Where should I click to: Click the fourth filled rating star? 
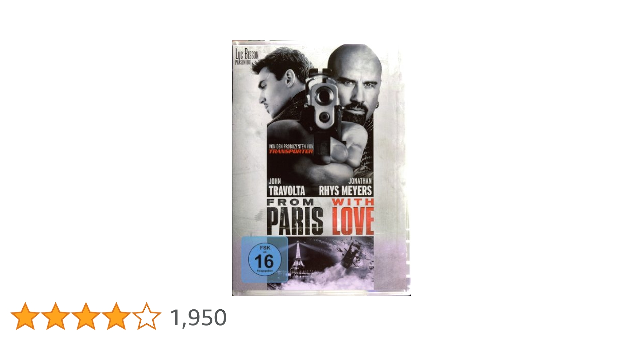point(116,316)
